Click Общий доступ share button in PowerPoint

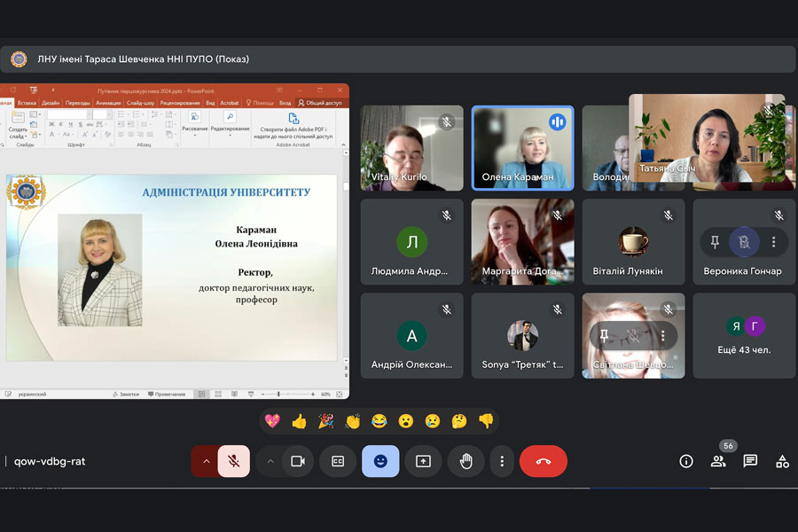(x=320, y=103)
